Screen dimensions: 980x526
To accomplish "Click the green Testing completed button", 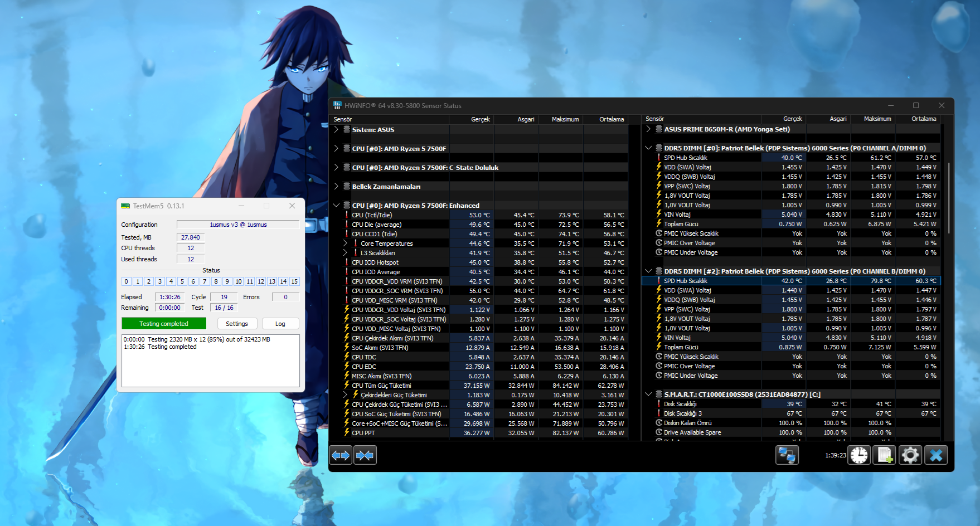I will [164, 324].
